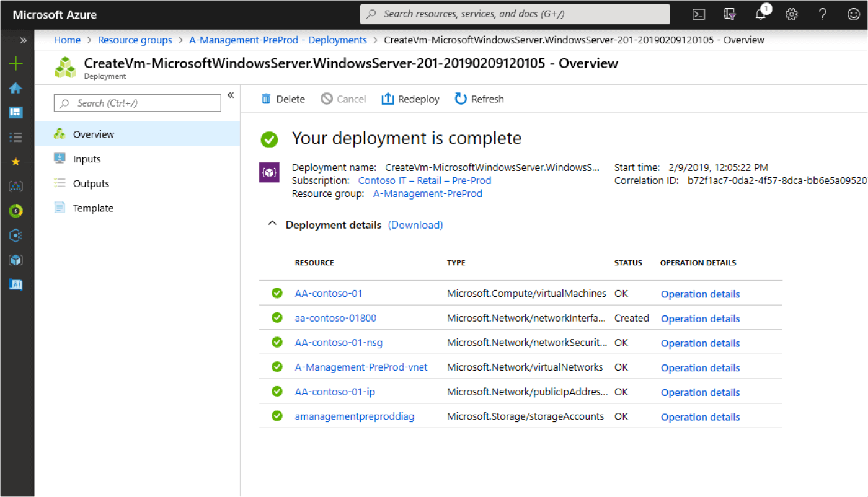Open the portal settings gear
The width and height of the screenshot is (868, 497).
pos(792,14)
